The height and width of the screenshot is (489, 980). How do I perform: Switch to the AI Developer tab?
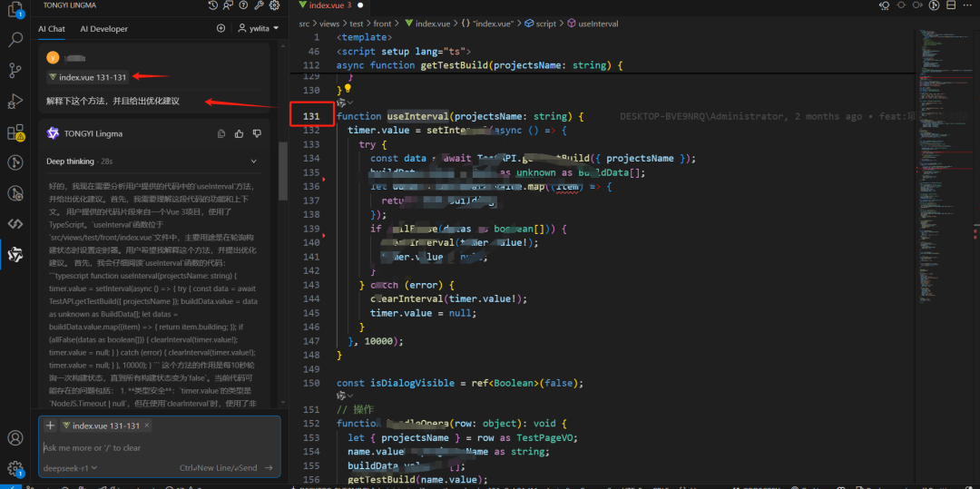point(103,29)
